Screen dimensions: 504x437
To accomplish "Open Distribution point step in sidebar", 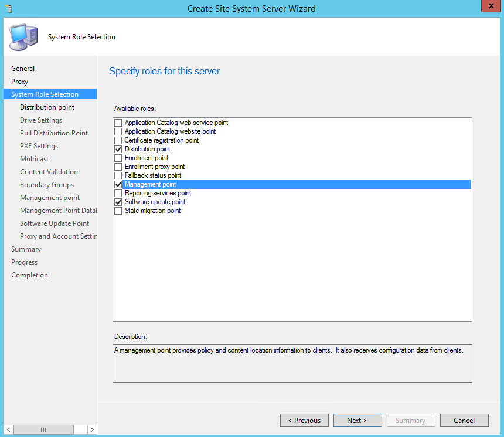I will pos(47,107).
